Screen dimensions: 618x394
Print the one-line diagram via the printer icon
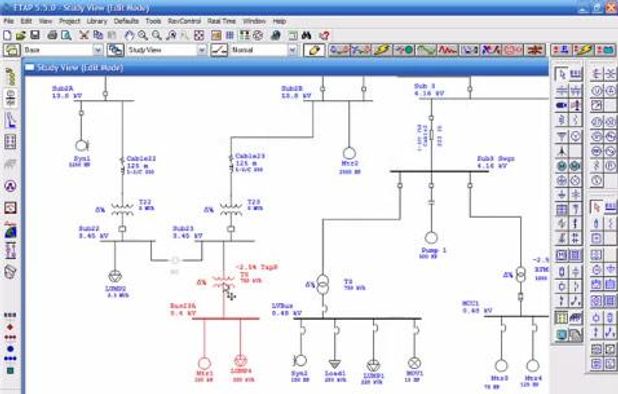[x=52, y=35]
